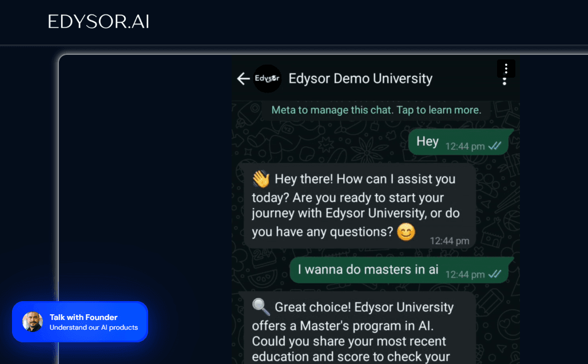The height and width of the screenshot is (364, 588).
Task: Open the WhatsApp chat options kebab menu
Action: point(506,69)
